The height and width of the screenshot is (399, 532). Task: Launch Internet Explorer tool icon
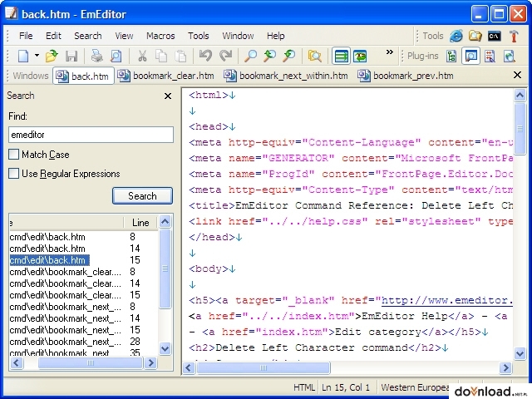click(456, 36)
